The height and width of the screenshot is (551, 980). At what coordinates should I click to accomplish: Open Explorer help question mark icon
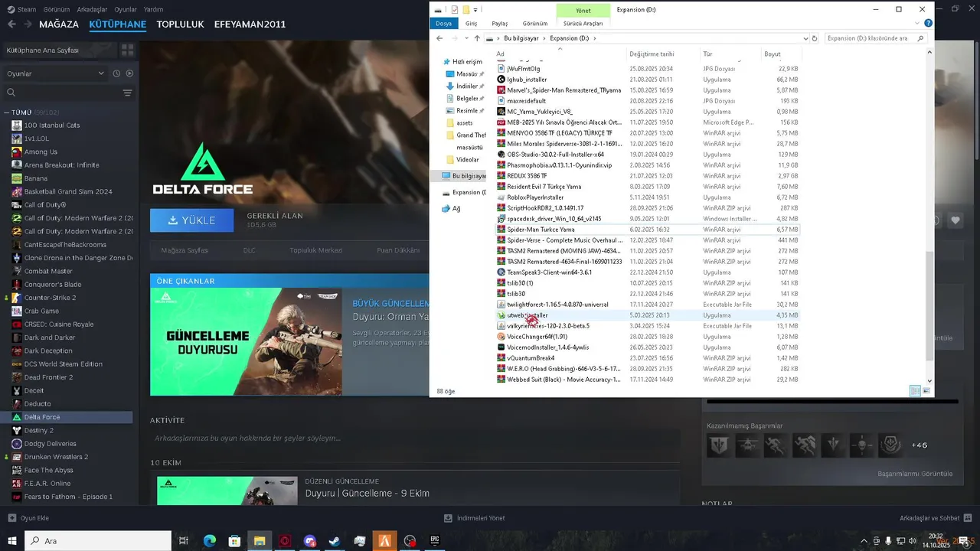click(x=927, y=24)
